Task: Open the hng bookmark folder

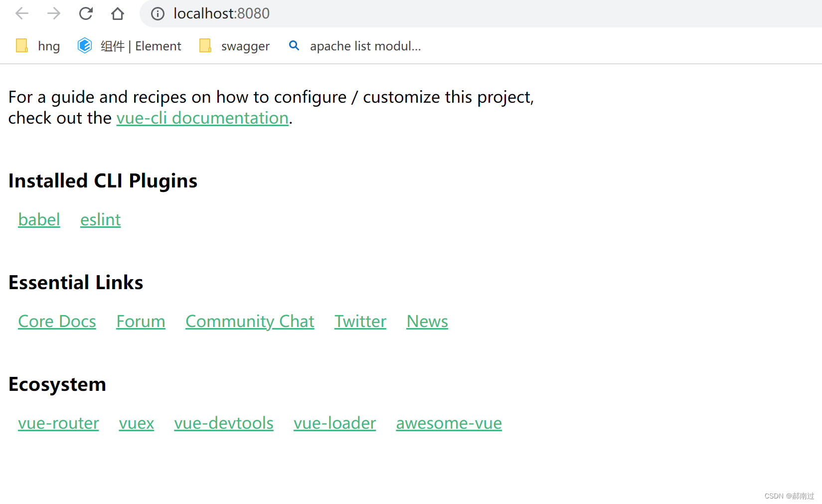Action: (x=38, y=46)
